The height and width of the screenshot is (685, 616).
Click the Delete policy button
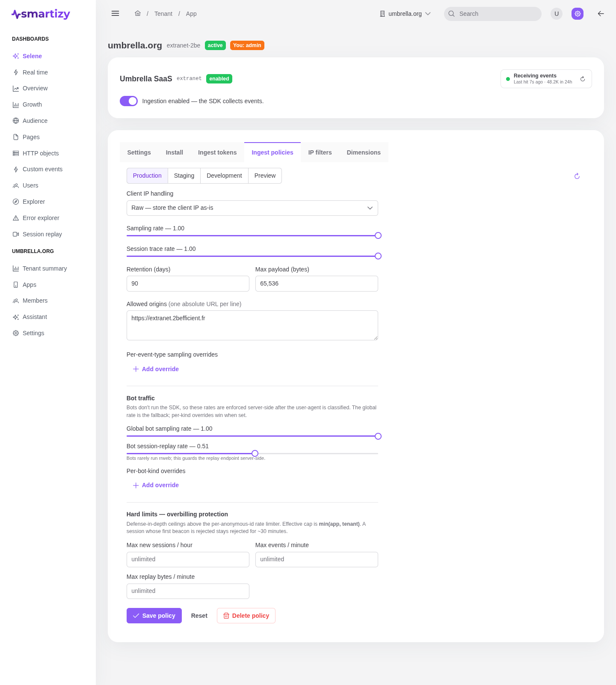tap(246, 616)
